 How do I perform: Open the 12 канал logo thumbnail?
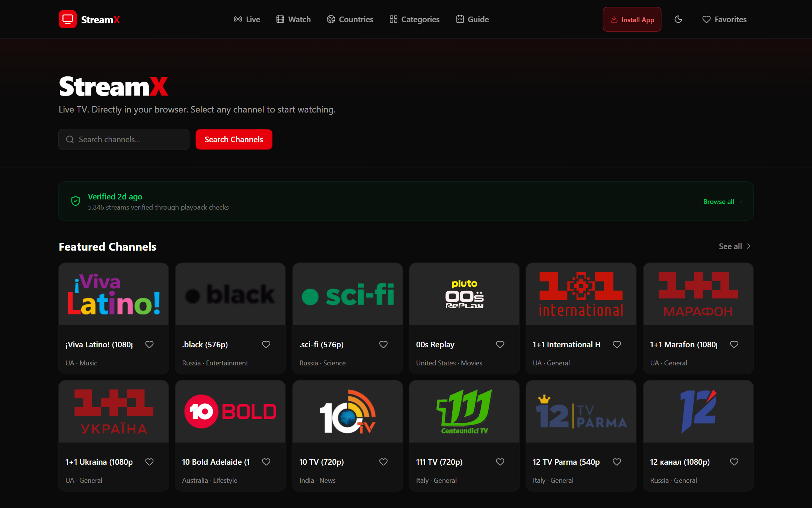[x=698, y=411]
